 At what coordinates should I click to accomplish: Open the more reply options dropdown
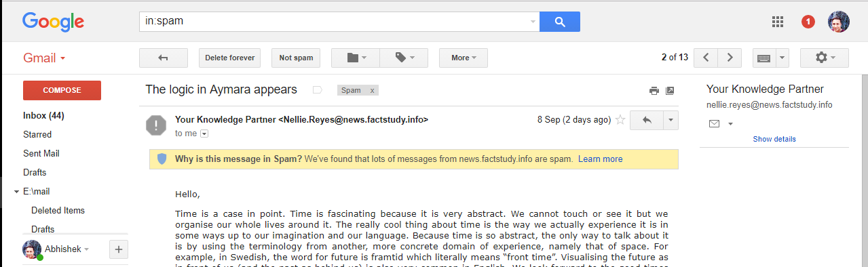click(x=671, y=120)
